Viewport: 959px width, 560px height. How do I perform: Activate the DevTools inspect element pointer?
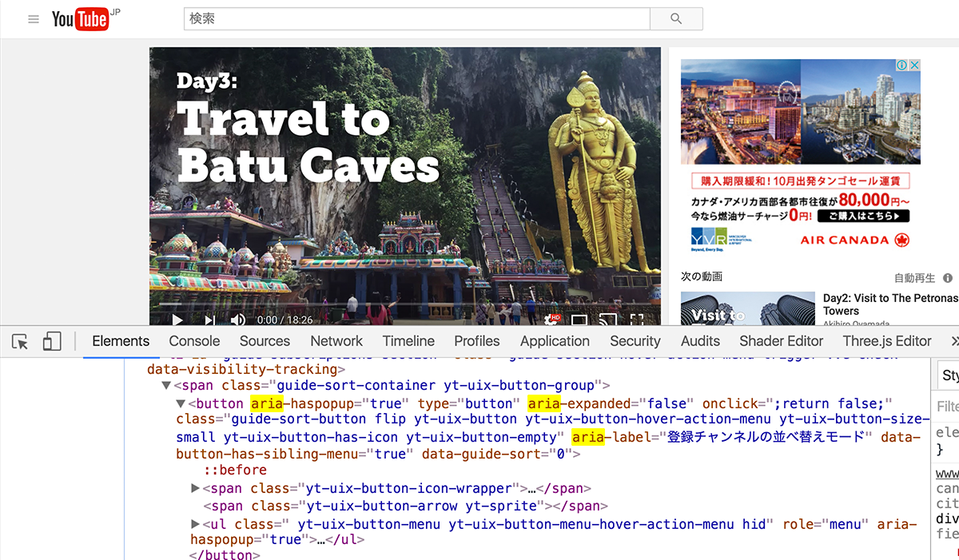[x=21, y=342]
